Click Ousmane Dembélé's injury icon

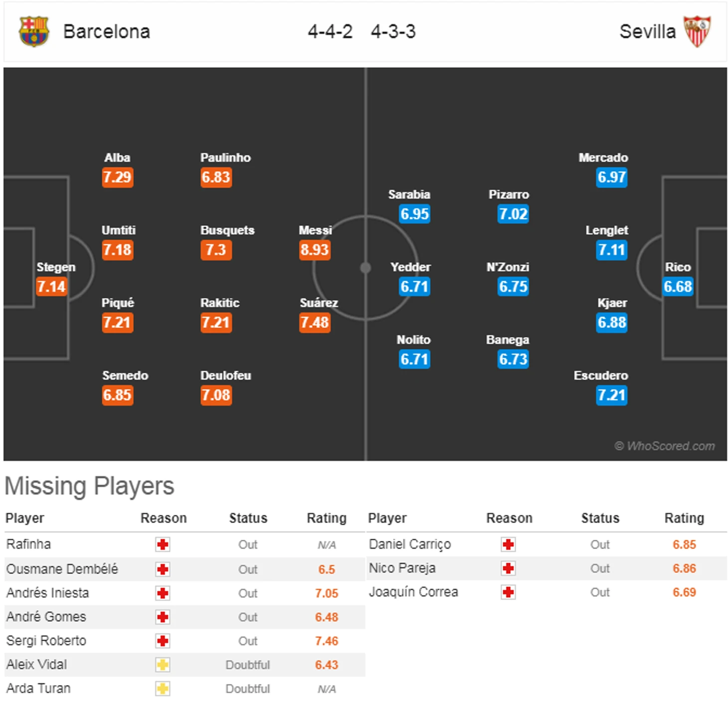163,569
